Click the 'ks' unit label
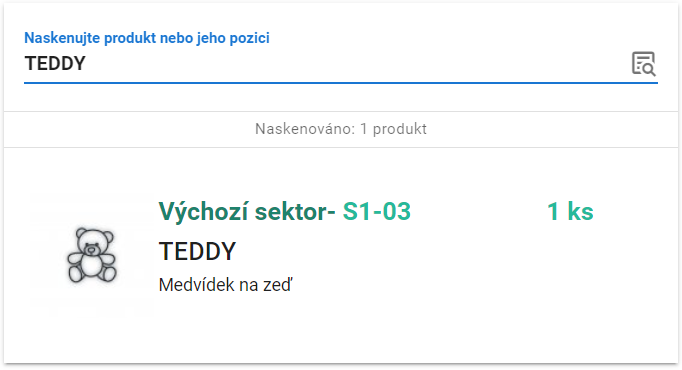The height and width of the screenshot is (370, 682). click(580, 211)
